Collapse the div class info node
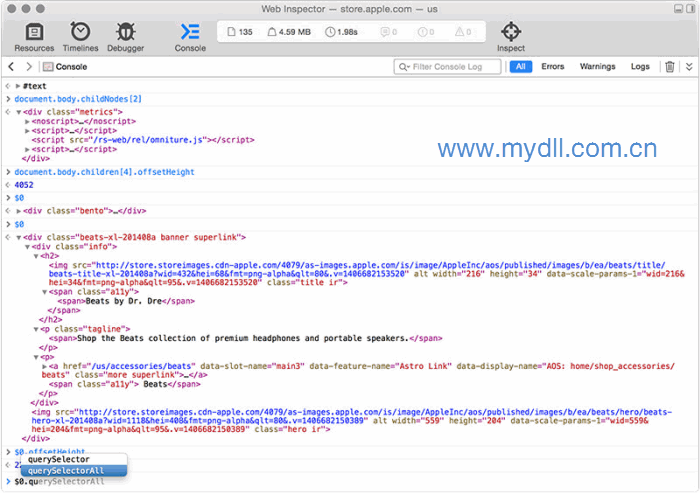The height and width of the screenshot is (493, 700). tap(27, 247)
